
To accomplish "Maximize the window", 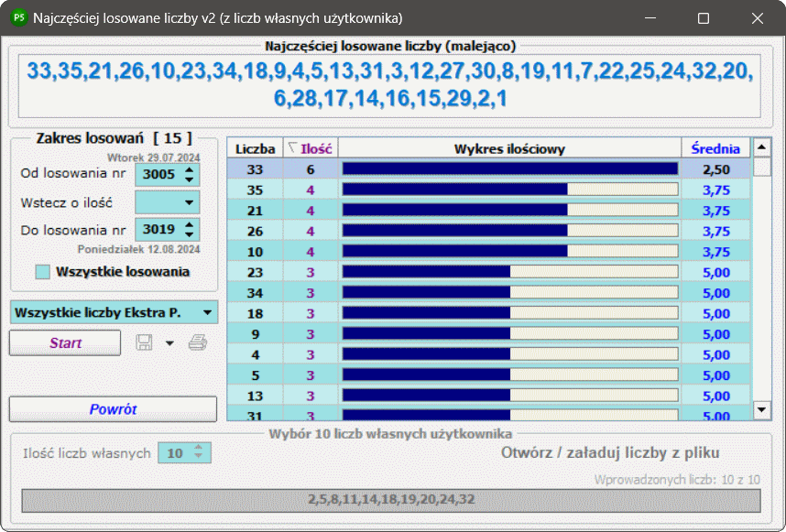I will click(x=704, y=18).
